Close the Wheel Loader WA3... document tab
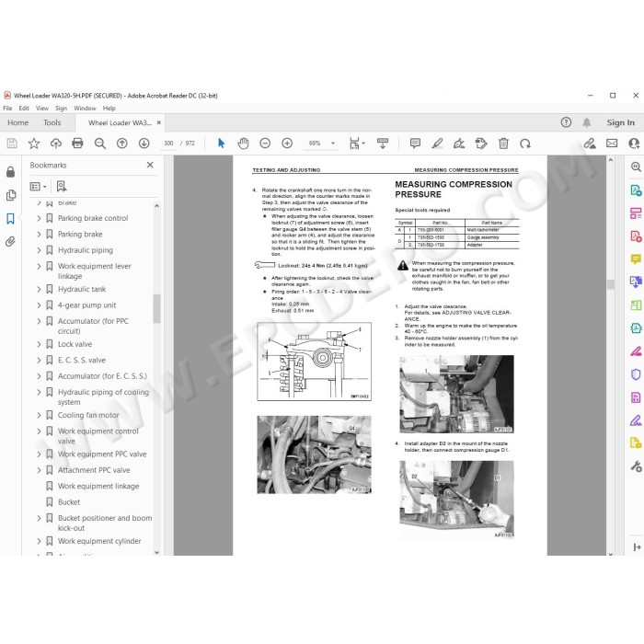The width and height of the screenshot is (644, 644). click(x=159, y=122)
